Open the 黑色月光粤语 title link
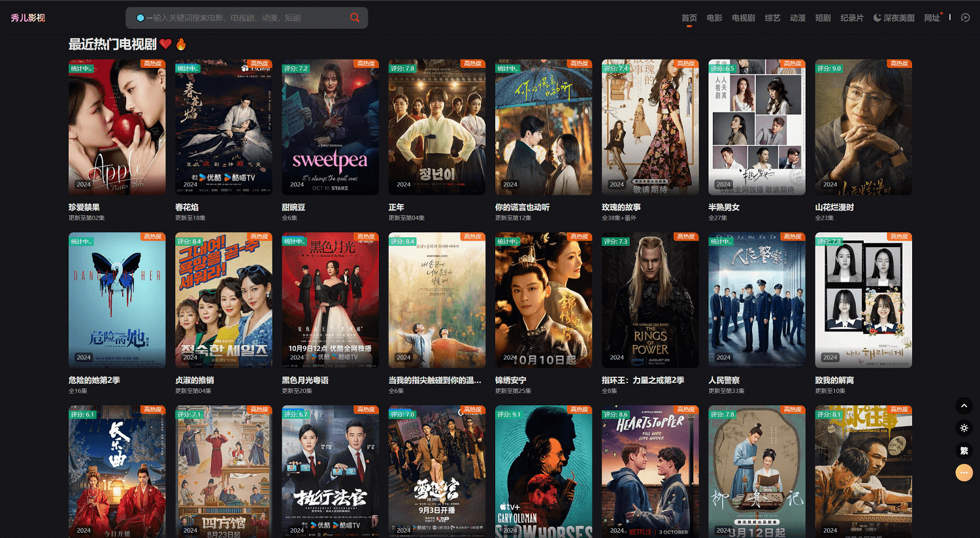The width and height of the screenshot is (980, 538). pos(305,380)
